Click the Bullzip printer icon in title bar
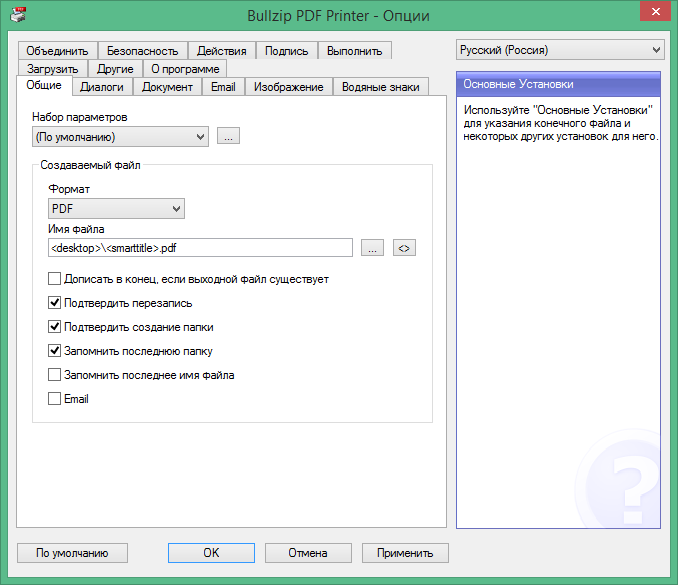Screen dimensions: 678x585 pyautogui.click(x=18, y=15)
